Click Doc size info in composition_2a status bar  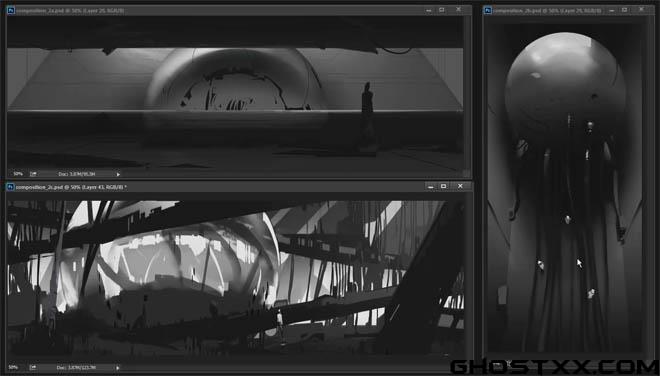pyautogui.click(x=77, y=174)
